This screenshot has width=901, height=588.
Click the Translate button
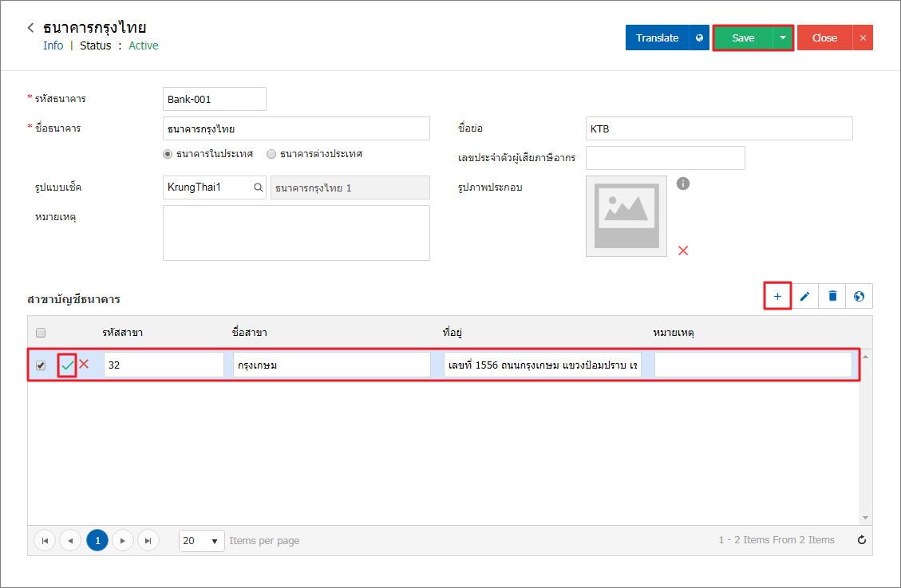[657, 38]
